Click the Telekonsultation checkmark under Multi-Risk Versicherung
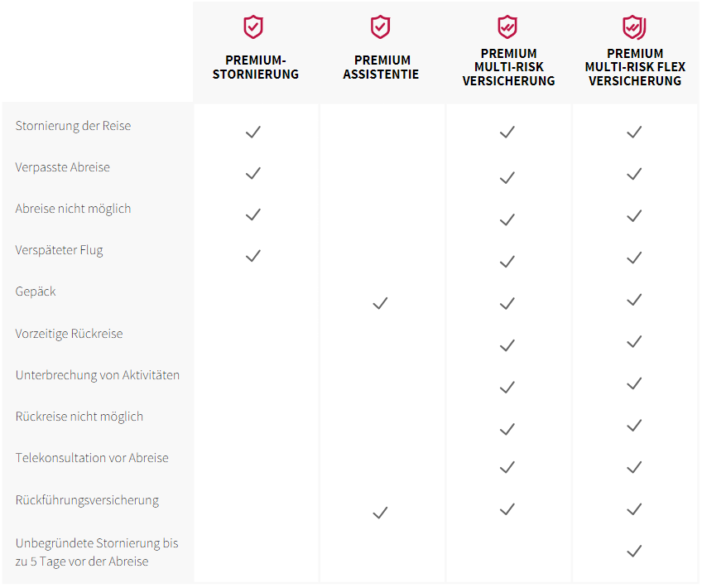Viewport: 702px width, 588px height. pos(507,468)
